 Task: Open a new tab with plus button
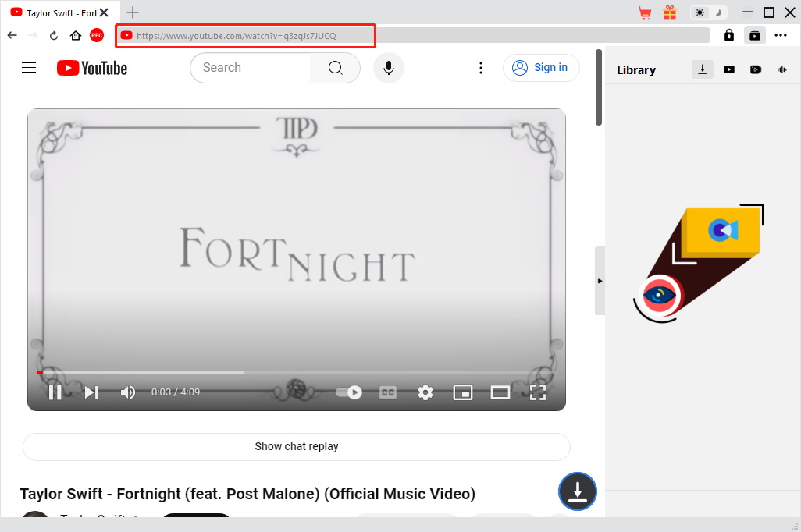coord(133,12)
